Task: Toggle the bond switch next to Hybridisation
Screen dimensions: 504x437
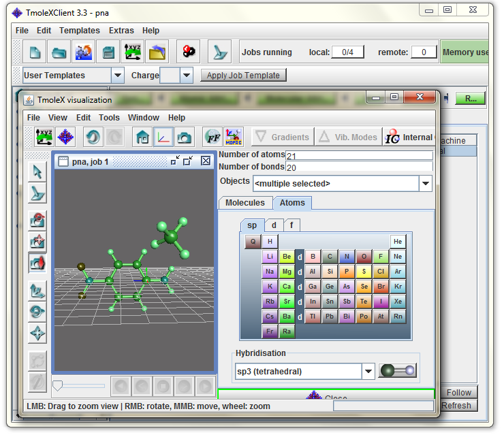Action: (397, 371)
